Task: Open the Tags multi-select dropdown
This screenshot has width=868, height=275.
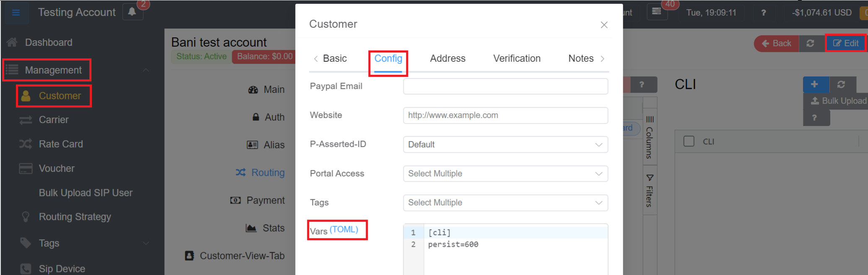Action: 505,203
